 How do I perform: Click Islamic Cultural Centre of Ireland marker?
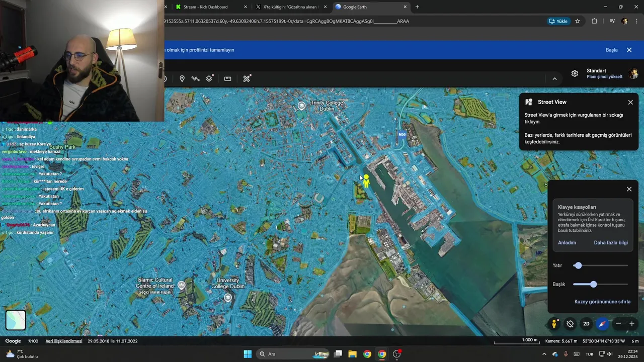[182, 285]
